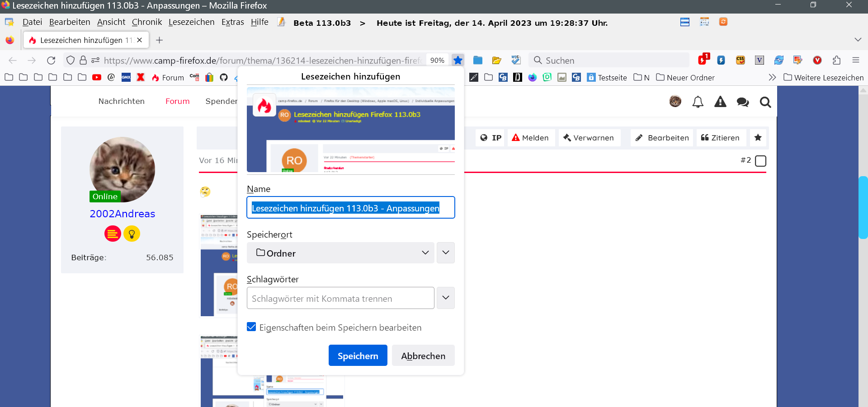Open the red extension icon with badge 1
The width and height of the screenshot is (868, 407).
[703, 59]
